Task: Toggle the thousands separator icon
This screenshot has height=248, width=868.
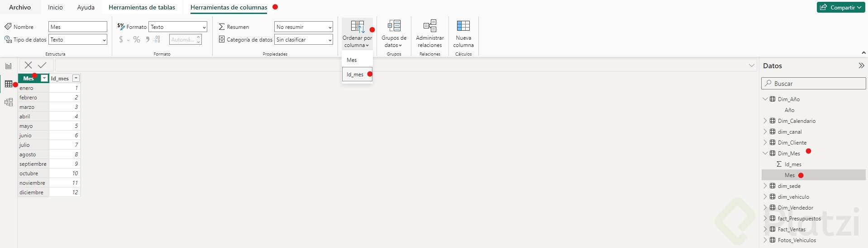Action: click(x=147, y=40)
